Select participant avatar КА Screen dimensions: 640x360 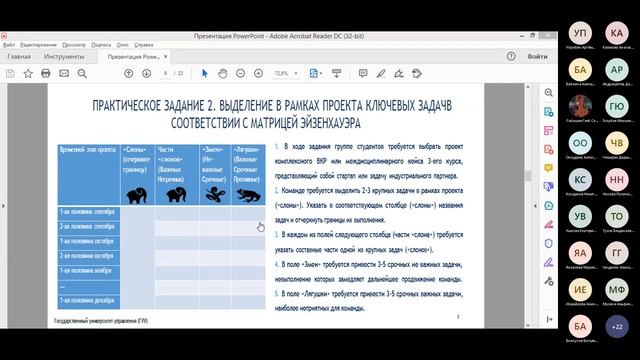[x=617, y=33]
